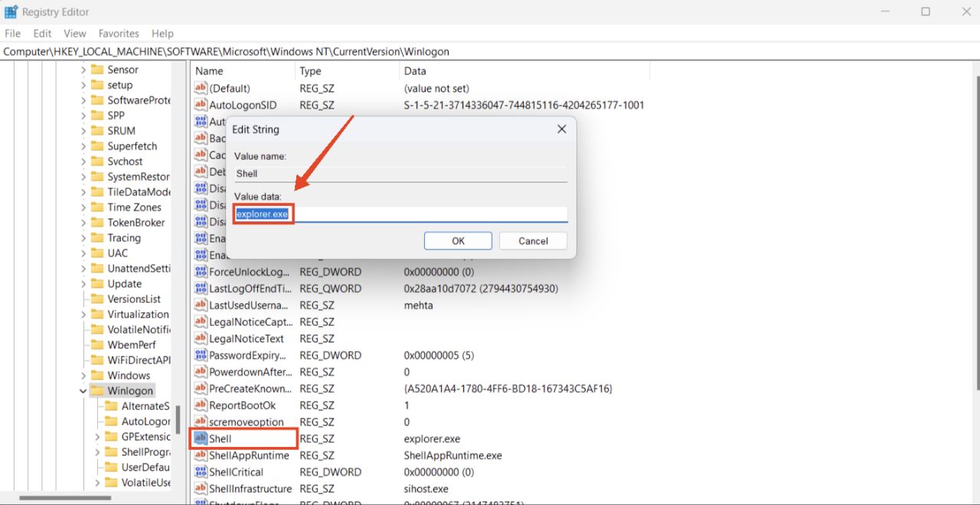Open the Favorites menu
Viewport: 980px width, 505px height.
click(x=119, y=34)
